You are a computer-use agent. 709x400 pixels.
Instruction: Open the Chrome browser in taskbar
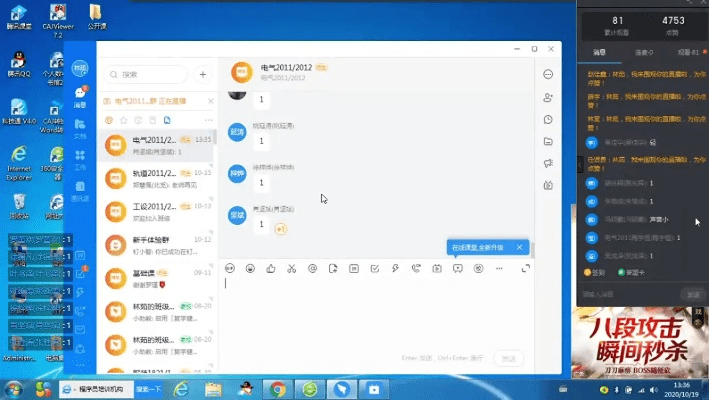(x=277, y=389)
